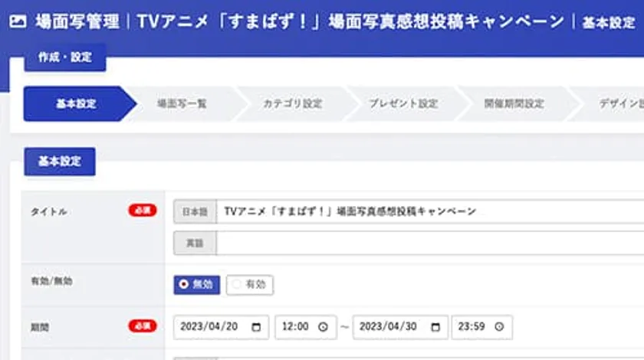Select the 無効 radio option
The image size is (644, 360).
(197, 284)
